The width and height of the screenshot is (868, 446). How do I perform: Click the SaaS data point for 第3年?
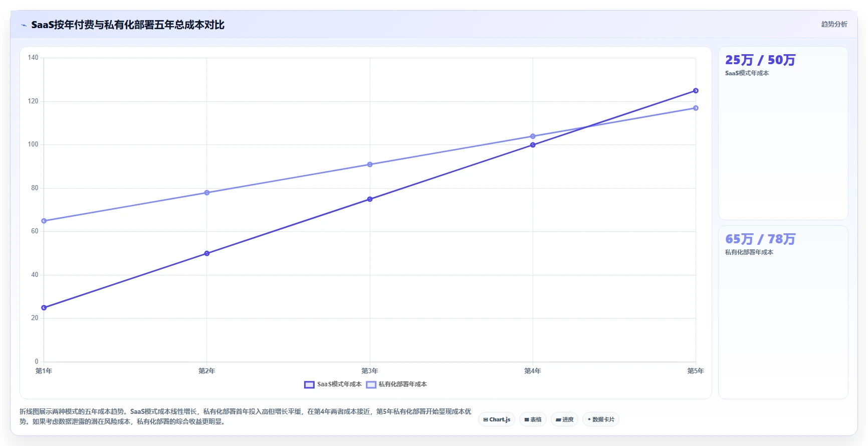[370, 199]
